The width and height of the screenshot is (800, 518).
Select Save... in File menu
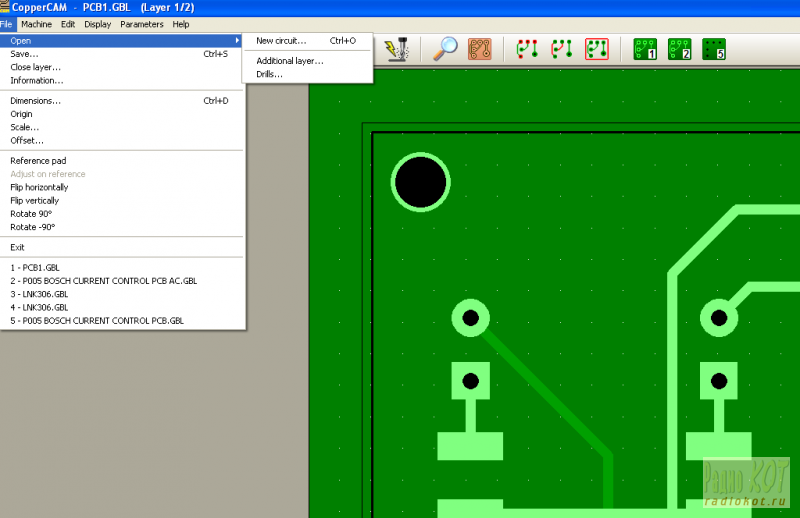121,54
